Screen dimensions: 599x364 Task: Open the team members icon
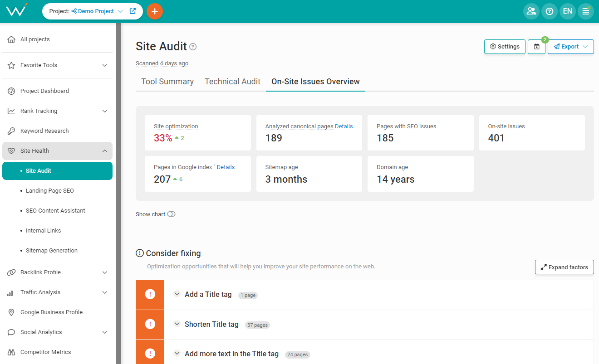click(x=531, y=11)
